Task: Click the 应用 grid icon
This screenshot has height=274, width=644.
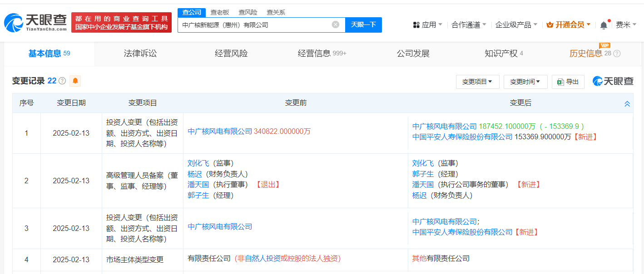Action: [x=416, y=25]
